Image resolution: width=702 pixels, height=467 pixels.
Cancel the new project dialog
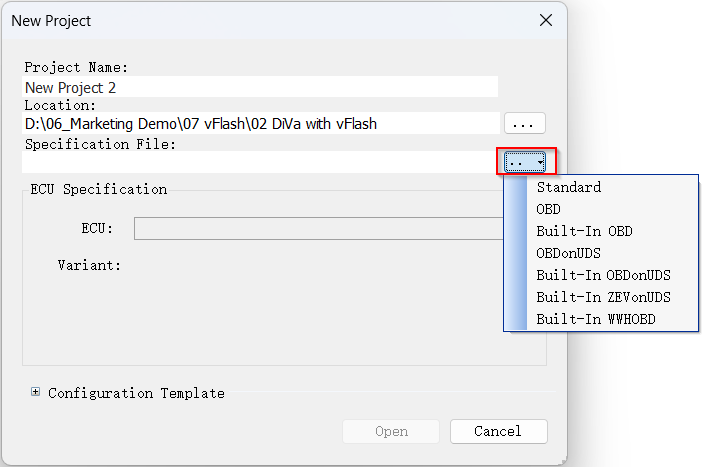[498, 431]
